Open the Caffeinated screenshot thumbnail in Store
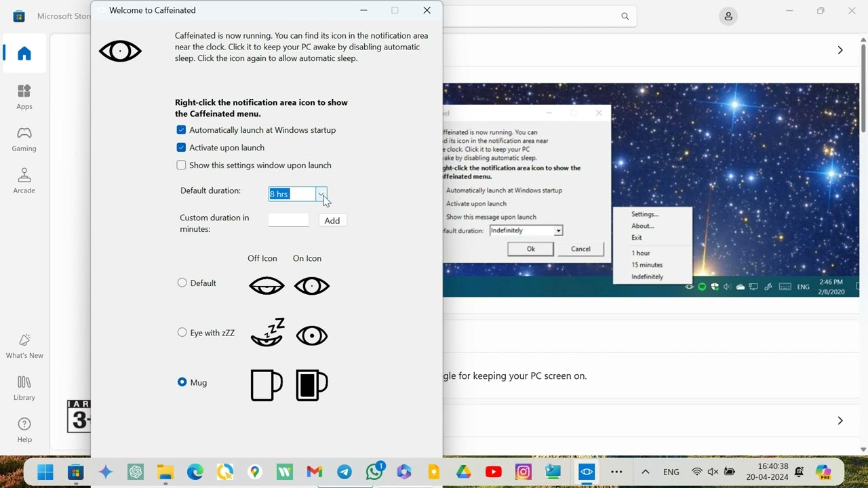The height and width of the screenshot is (488, 868). click(x=651, y=190)
